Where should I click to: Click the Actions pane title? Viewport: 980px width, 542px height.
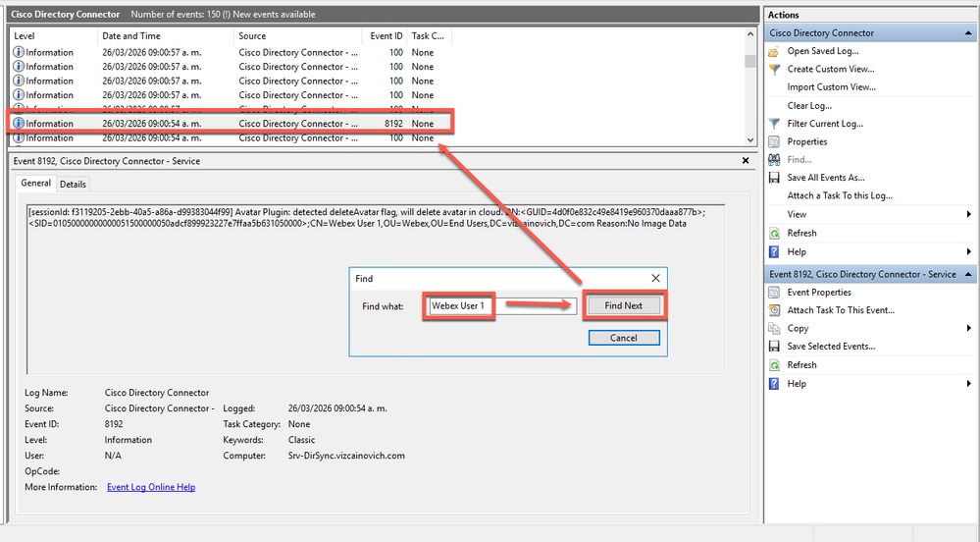coord(783,15)
